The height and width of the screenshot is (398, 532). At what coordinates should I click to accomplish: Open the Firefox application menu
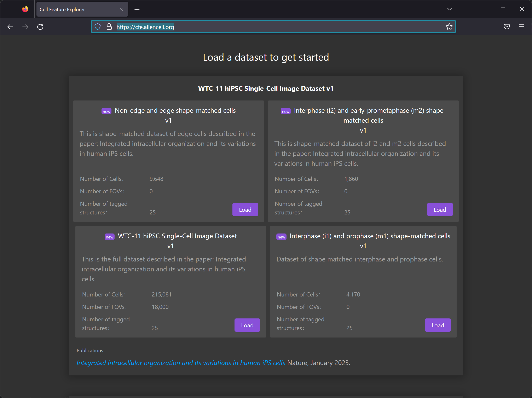click(x=521, y=27)
